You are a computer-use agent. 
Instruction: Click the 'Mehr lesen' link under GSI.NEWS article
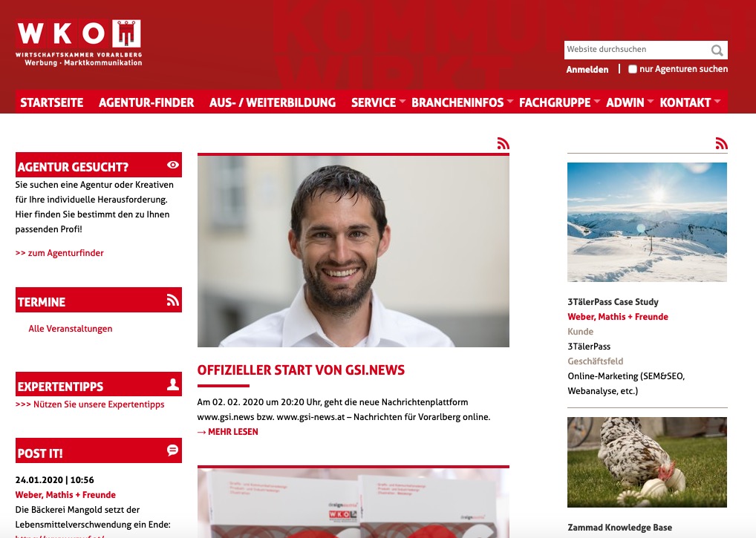(227, 432)
